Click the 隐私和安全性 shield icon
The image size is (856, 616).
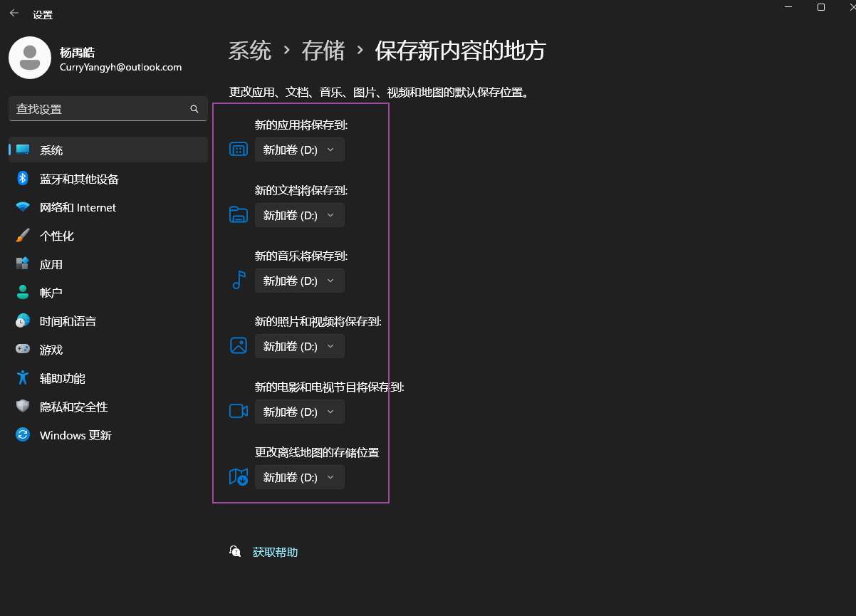pos(23,406)
